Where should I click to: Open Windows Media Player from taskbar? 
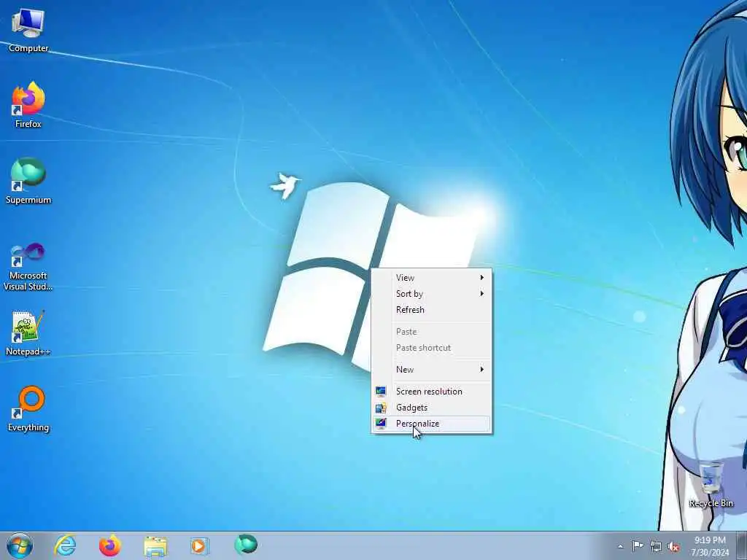tap(199, 545)
